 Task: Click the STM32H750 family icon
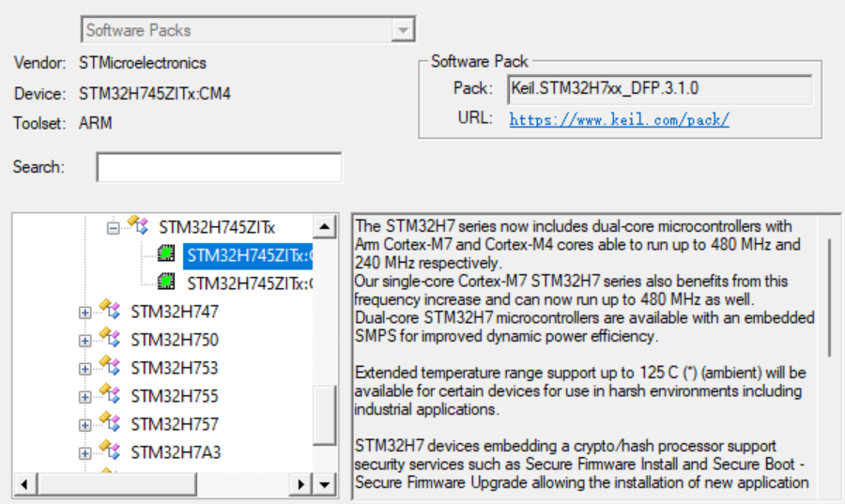[110, 338]
